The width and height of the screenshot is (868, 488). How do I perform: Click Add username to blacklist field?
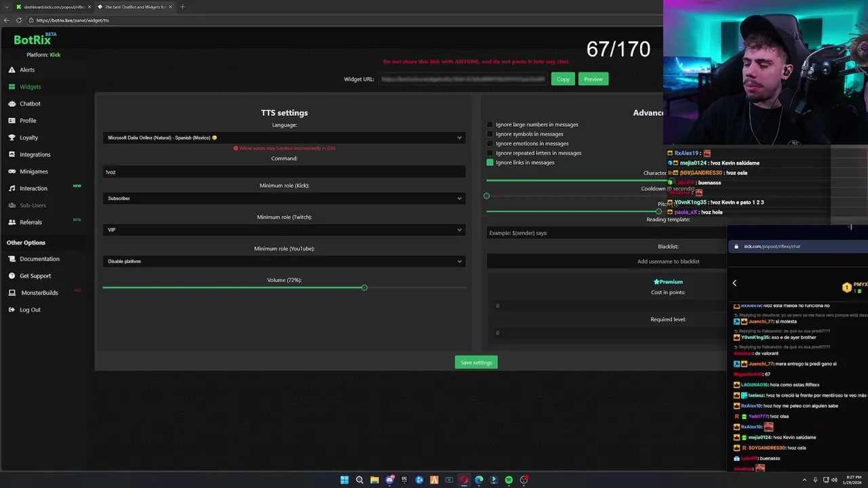click(x=607, y=262)
